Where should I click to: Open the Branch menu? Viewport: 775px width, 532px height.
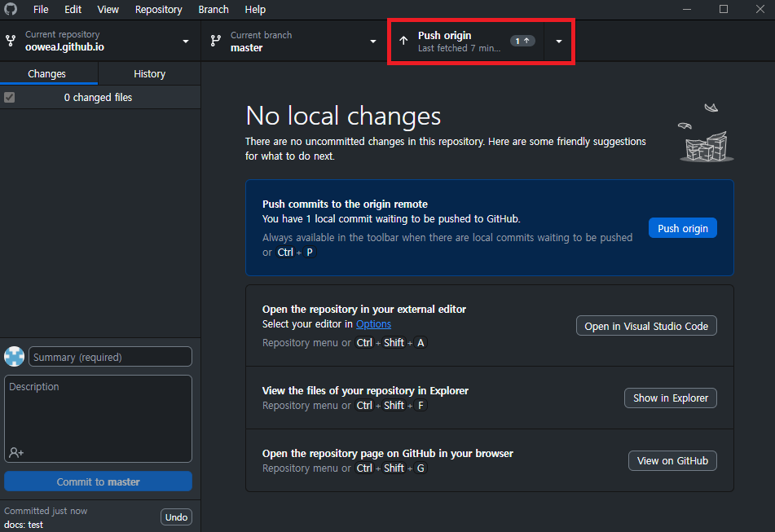click(x=214, y=10)
